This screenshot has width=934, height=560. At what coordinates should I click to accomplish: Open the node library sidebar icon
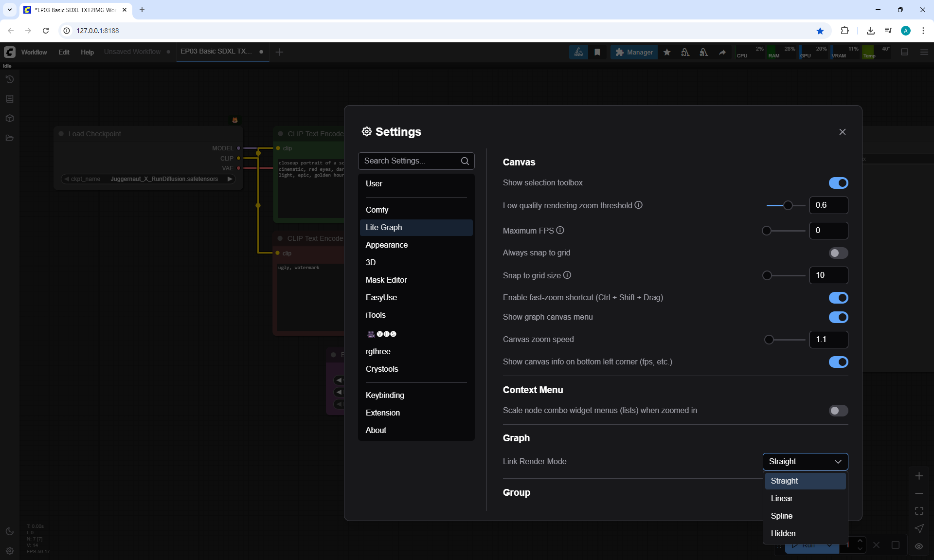(10, 99)
